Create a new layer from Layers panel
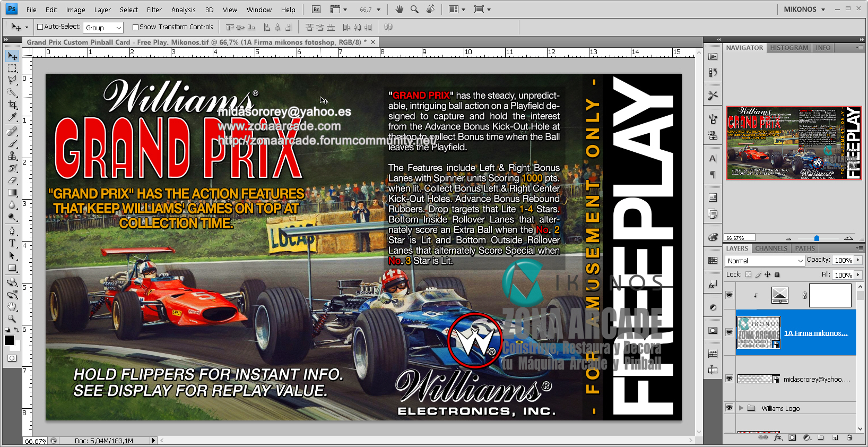Screen dimensions: 868x447 coord(835,437)
